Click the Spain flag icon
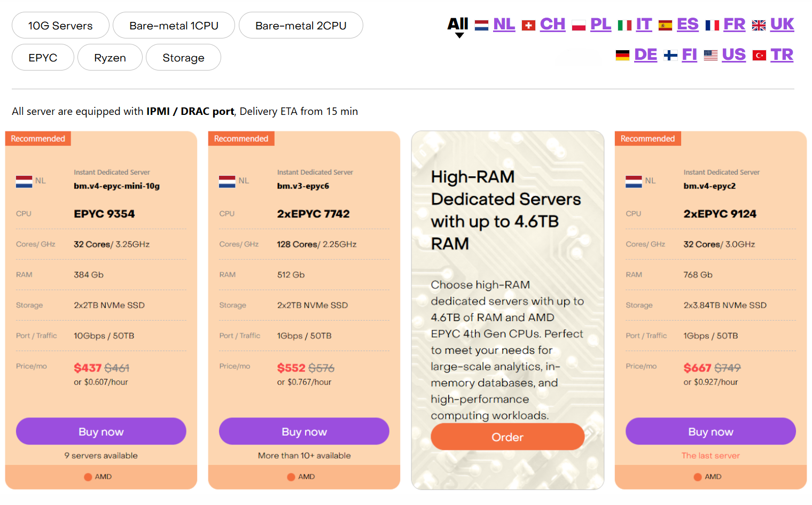 (665, 25)
